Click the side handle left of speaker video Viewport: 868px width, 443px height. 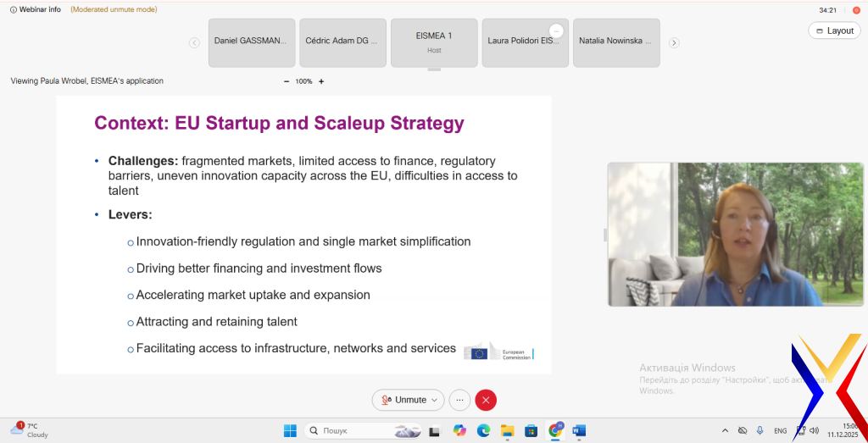click(x=605, y=235)
